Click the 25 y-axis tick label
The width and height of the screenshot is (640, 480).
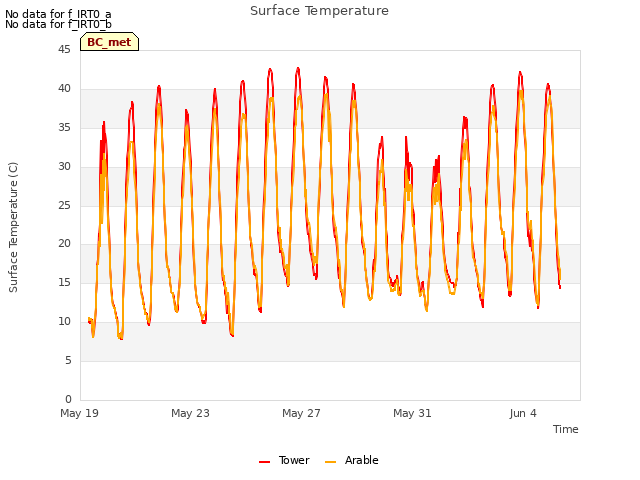pyautogui.click(x=64, y=205)
